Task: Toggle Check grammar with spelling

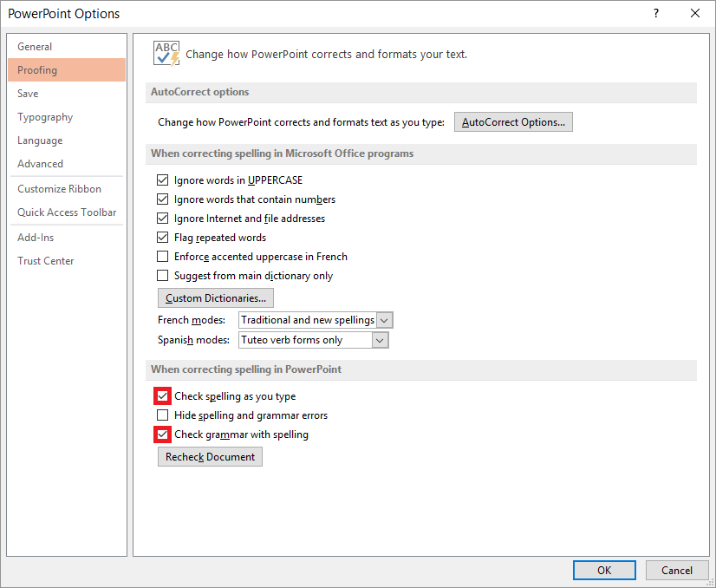Action: pos(163,434)
